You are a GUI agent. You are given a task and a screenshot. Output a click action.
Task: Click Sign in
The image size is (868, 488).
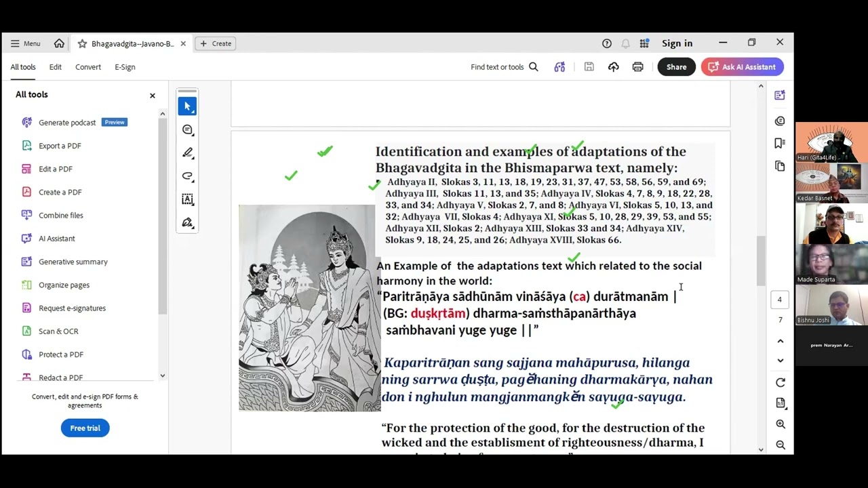[677, 43]
